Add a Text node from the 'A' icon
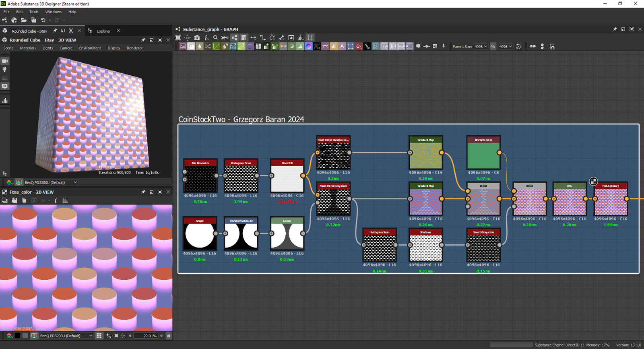The height and width of the screenshot is (349, 644). (x=342, y=46)
